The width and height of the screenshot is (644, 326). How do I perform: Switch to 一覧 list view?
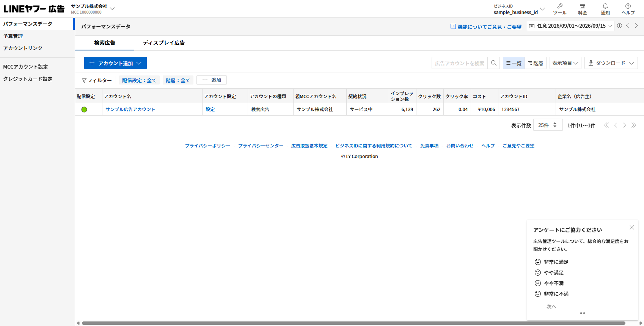click(514, 63)
